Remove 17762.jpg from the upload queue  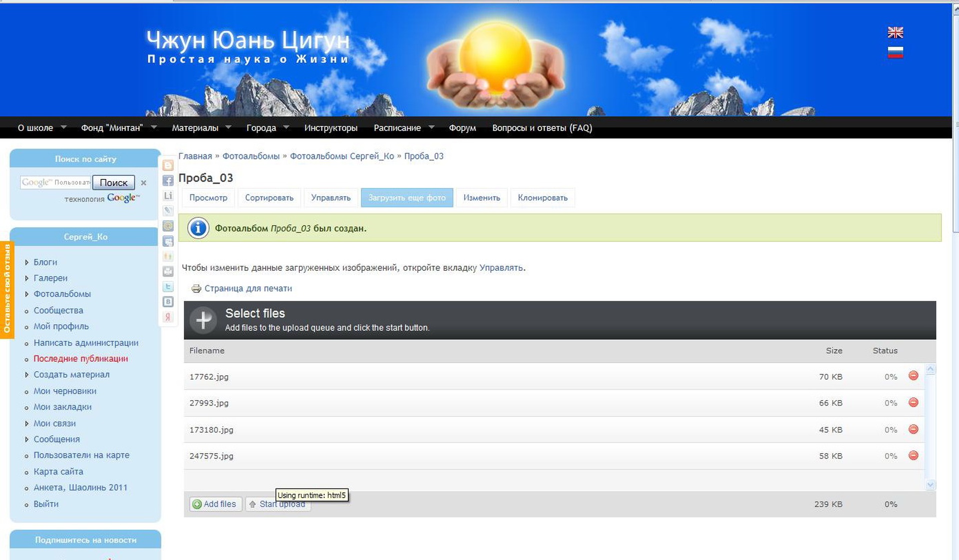click(913, 376)
